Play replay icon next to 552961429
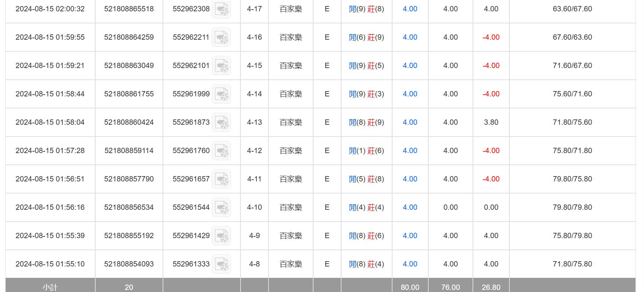 click(x=221, y=236)
